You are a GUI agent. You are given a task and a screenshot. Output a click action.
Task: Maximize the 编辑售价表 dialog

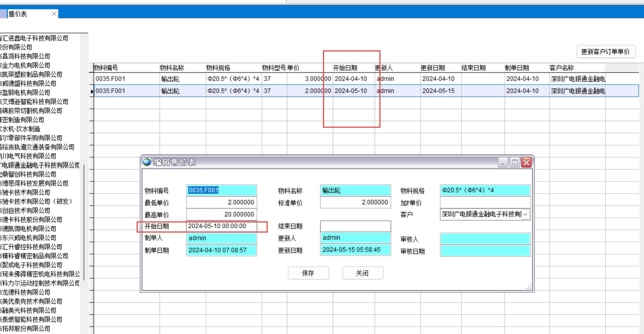click(514, 163)
